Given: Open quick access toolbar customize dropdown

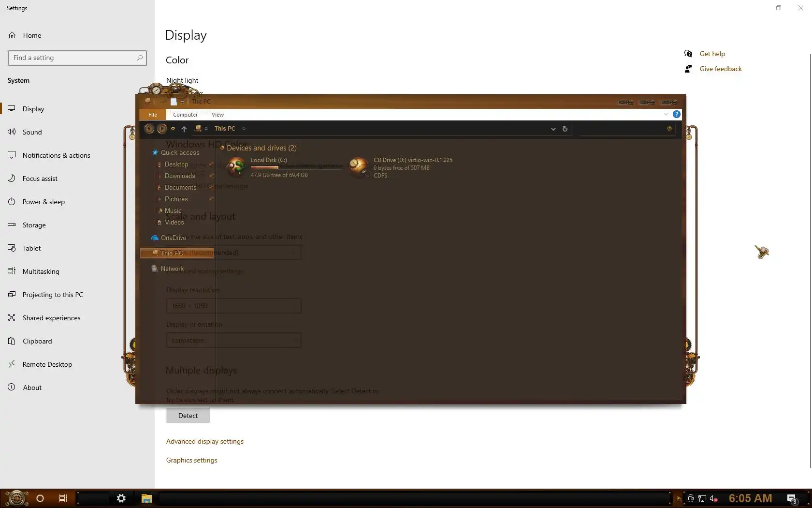Looking at the screenshot, I should tap(182, 102).
